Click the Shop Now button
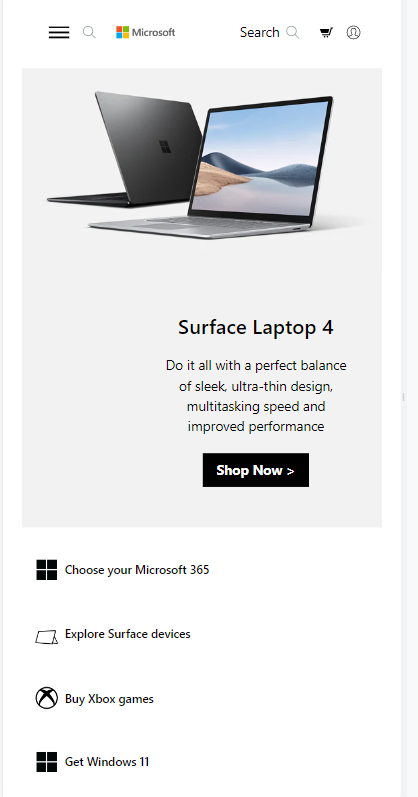The image size is (418, 797). coord(256,470)
